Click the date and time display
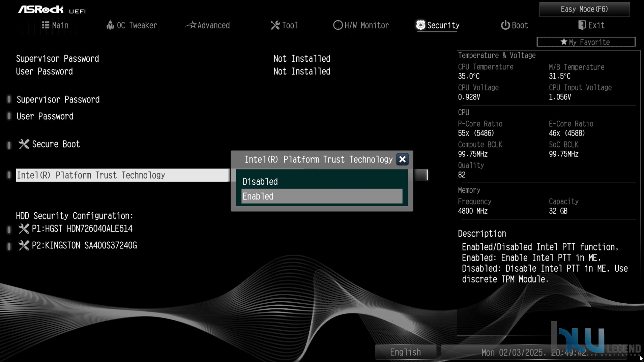 (x=534, y=353)
